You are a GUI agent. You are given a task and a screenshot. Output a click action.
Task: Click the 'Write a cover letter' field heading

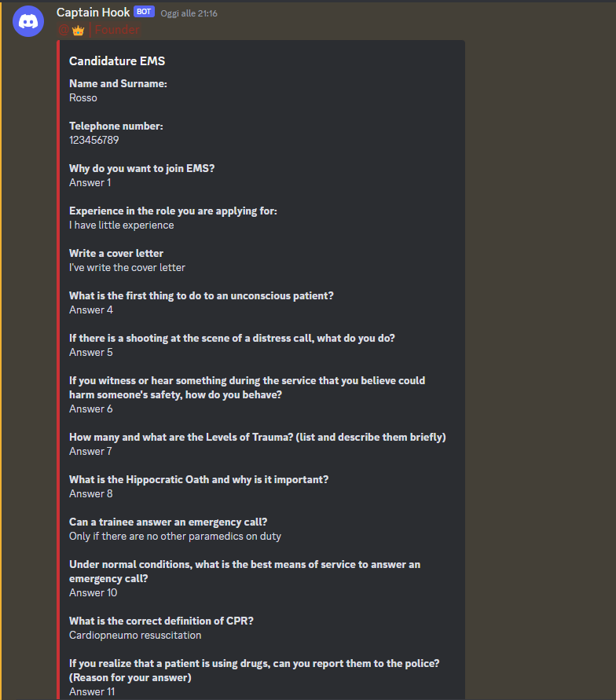pos(116,253)
